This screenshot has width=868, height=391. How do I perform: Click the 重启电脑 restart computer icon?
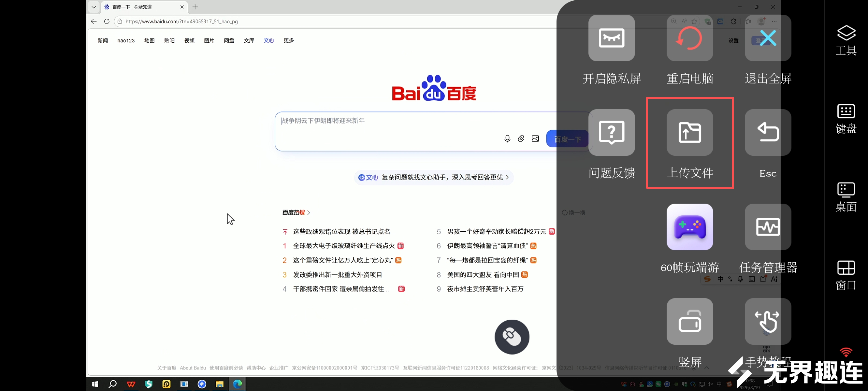[689, 38]
